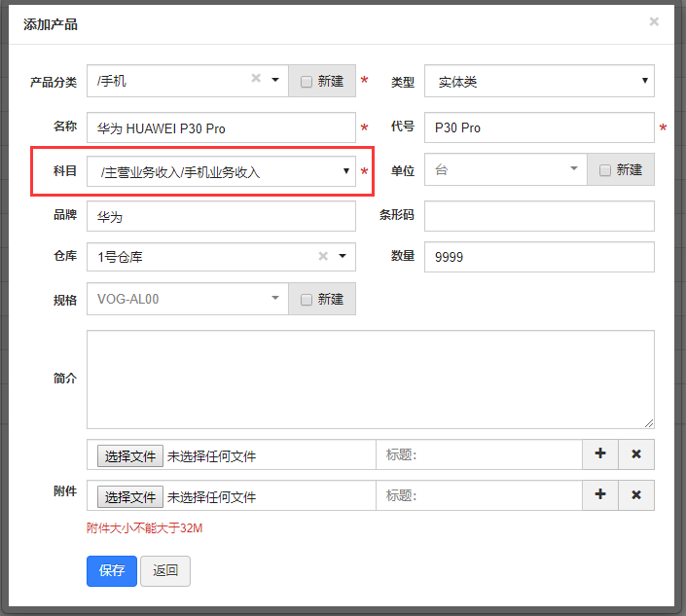Open the 单位 dropdown showing 台
The height and width of the screenshot is (616, 686).
(505, 169)
